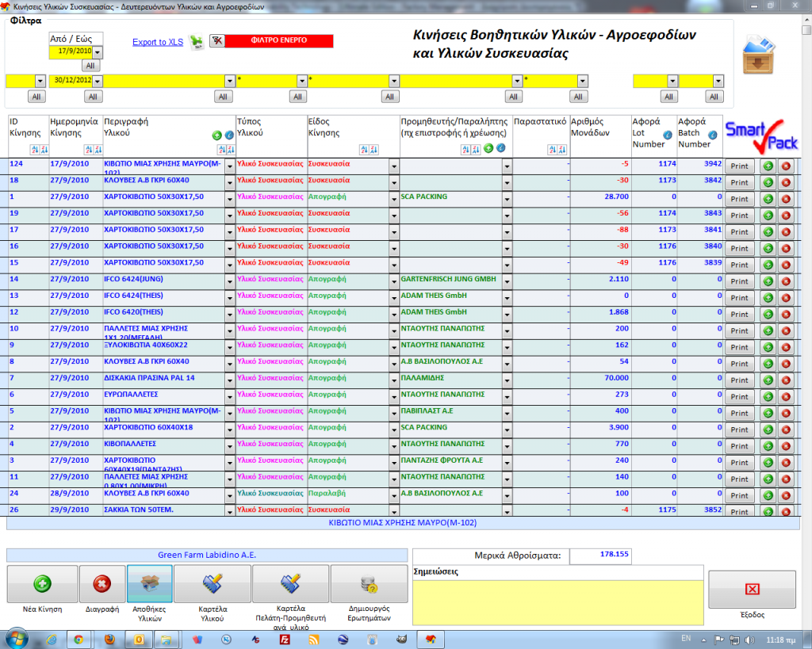Sort Ημερομηνία Κίνησης column descending
The height and width of the screenshot is (649, 812).
98,150
